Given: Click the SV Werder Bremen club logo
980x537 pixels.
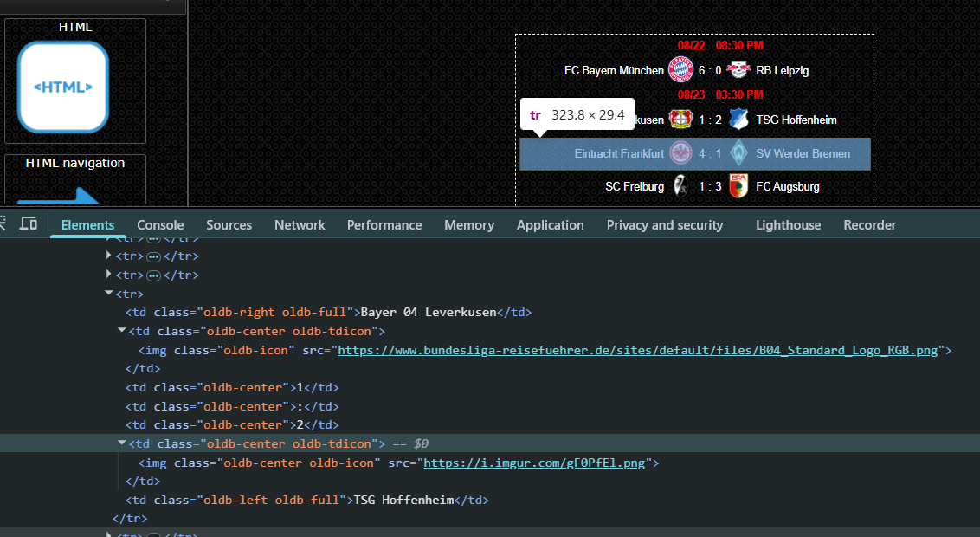Looking at the screenshot, I should (x=738, y=153).
